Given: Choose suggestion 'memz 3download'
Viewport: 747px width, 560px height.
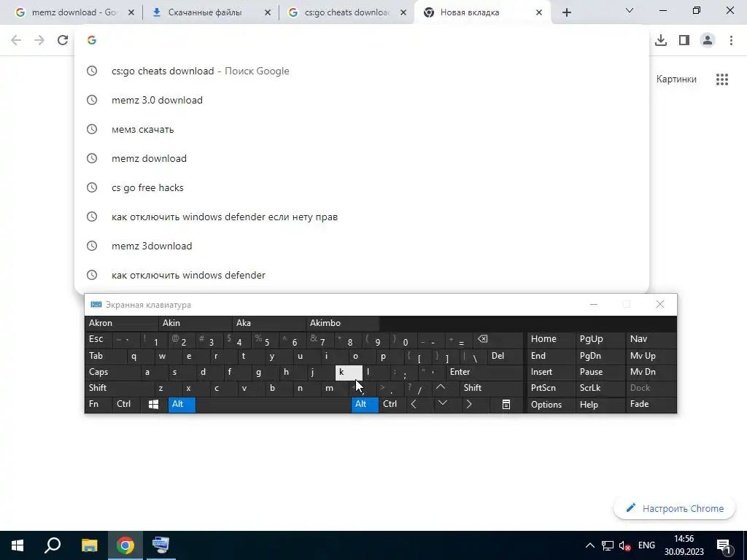Looking at the screenshot, I should click(362, 246).
